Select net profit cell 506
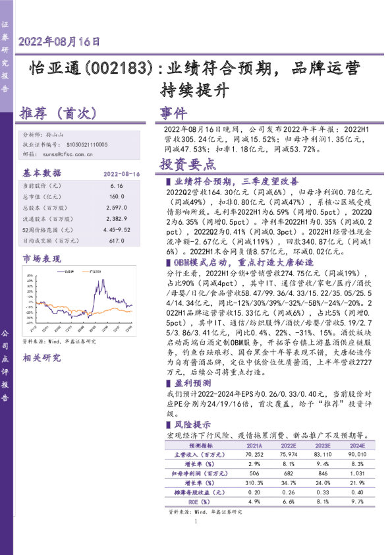The width and height of the screenshot is (392, 555). pyautogui.click(x=254, y=473)
